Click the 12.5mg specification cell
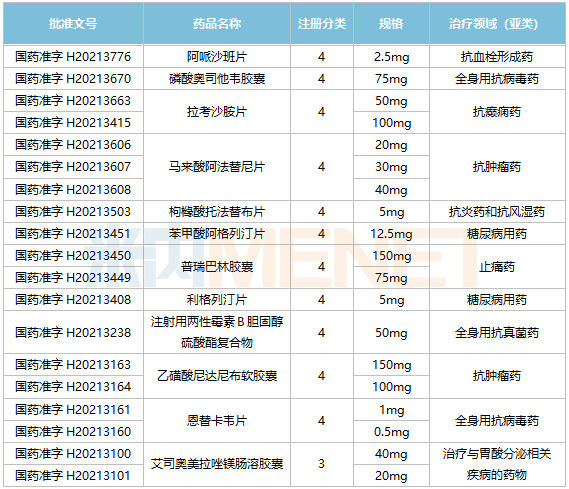This screenshot has width=569, height=489. coord(392,234)
